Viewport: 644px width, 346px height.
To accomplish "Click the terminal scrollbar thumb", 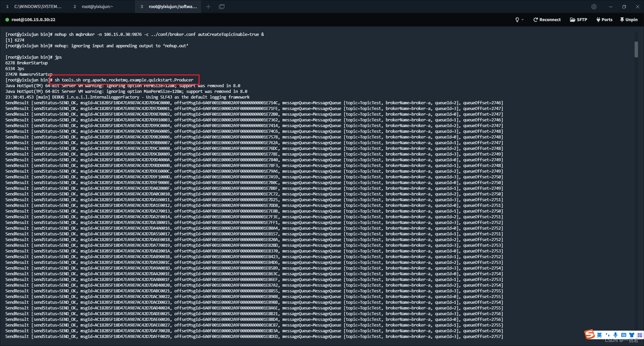I will 636,49.
